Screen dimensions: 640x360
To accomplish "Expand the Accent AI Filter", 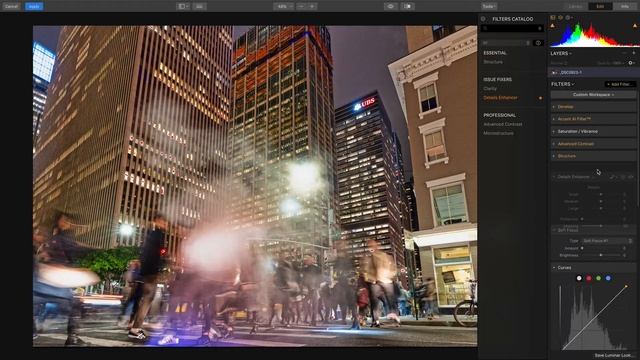I will (x=593, y=119).
